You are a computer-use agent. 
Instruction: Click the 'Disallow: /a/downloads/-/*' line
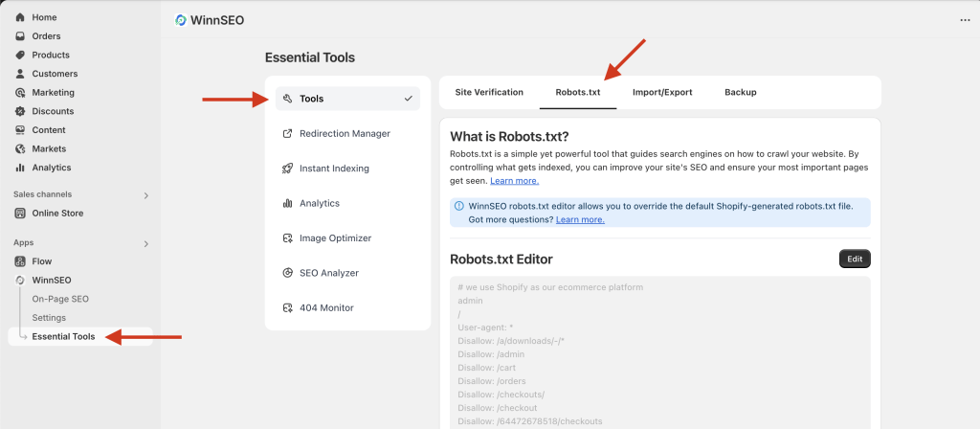511,341
